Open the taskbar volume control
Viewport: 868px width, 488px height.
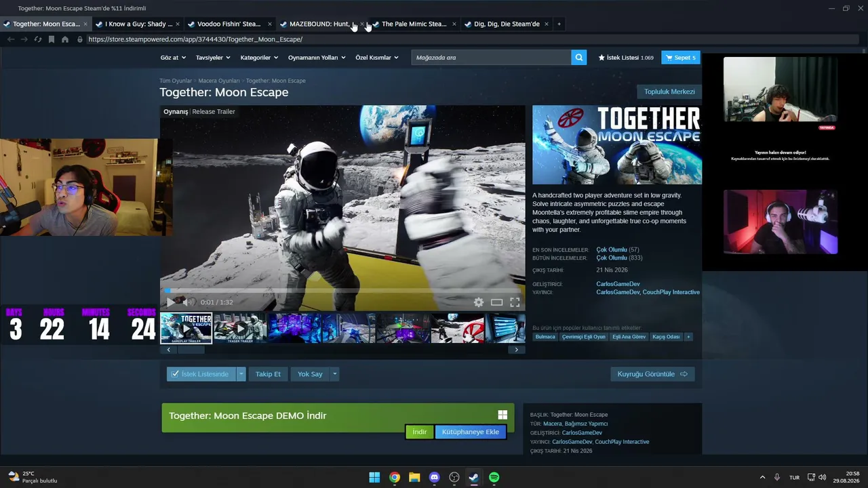823,477
